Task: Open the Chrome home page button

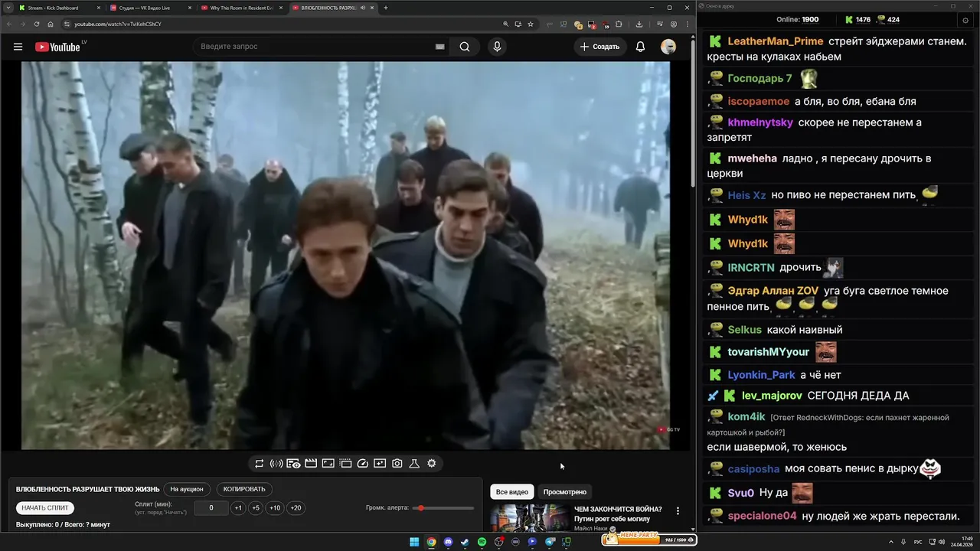Action: click(51, 24)
